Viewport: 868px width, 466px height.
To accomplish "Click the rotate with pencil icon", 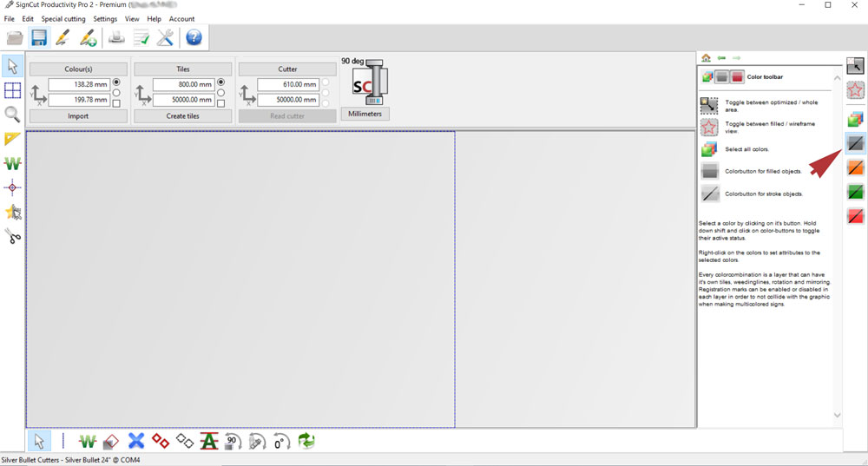I will click(258, 442).
